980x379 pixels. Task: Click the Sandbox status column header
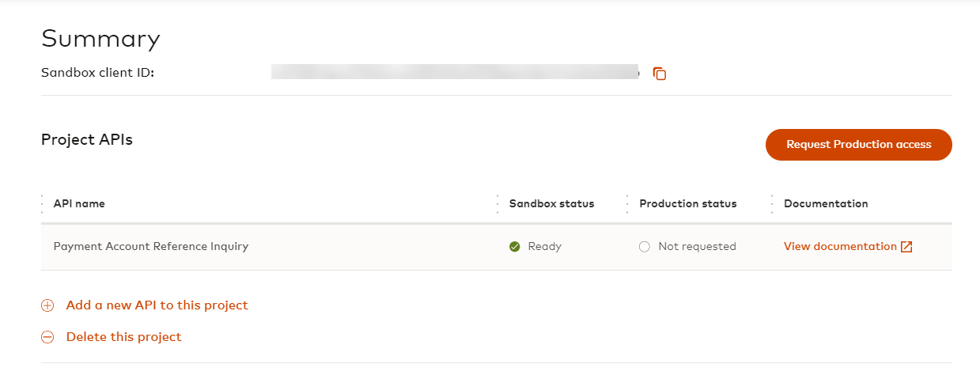(x=551, y=204)
